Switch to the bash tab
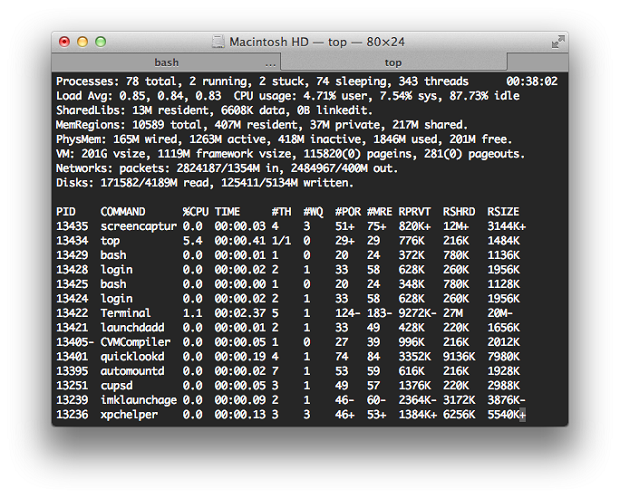This screenshot has width=620, height=498. coord(166,62)
